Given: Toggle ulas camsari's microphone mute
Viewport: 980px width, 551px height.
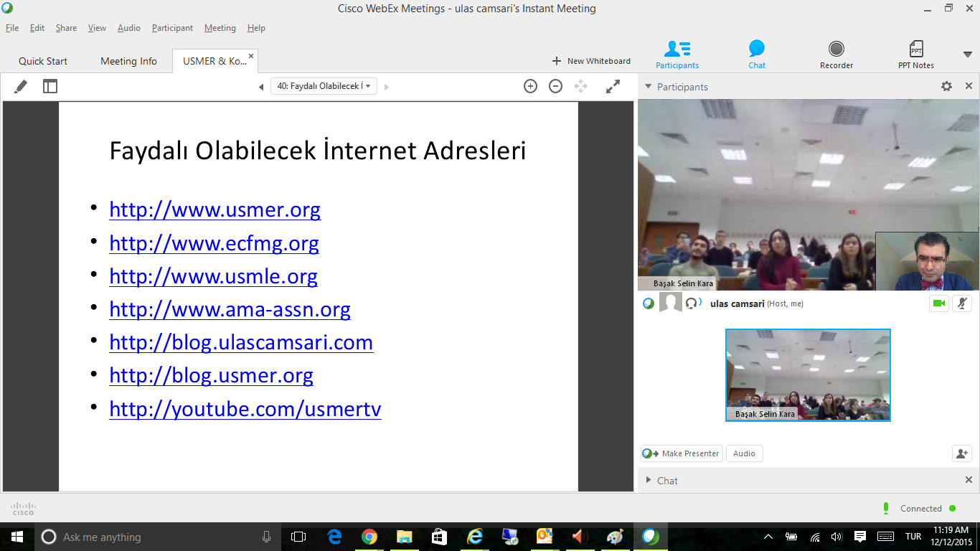Looking at the screenshot, I should tap(963, 303).
